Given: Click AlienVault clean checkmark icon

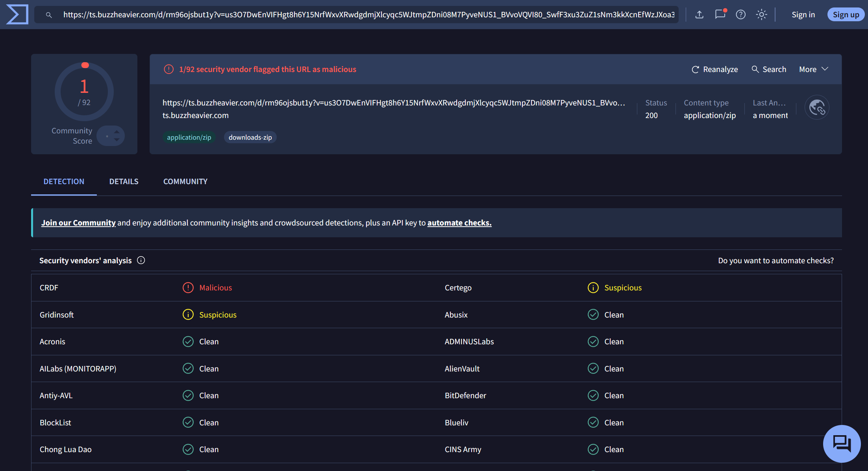Looking at the screenshot, I should point(593,369).
